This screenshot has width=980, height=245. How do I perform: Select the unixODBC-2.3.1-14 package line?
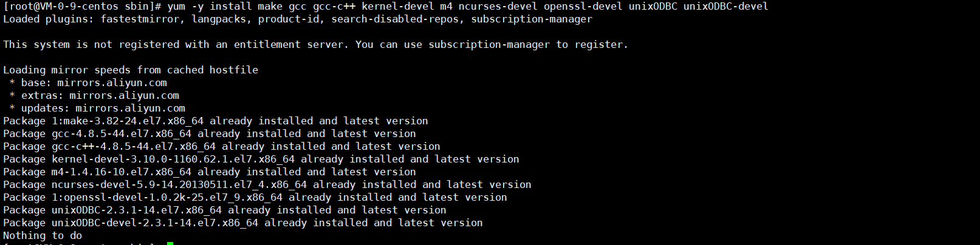point(225,210)
